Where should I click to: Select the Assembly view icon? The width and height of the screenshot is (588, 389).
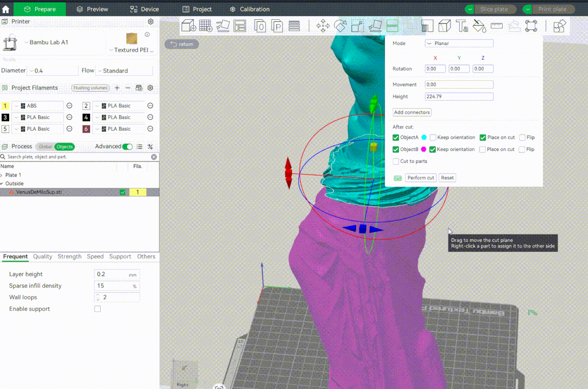click(514, 26)
